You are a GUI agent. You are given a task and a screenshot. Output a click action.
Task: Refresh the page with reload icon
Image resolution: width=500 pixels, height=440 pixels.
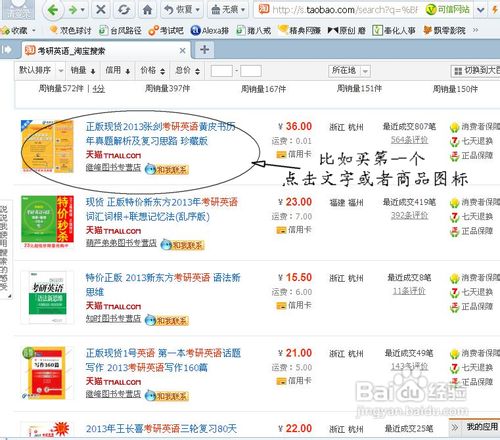click(124, 9)
